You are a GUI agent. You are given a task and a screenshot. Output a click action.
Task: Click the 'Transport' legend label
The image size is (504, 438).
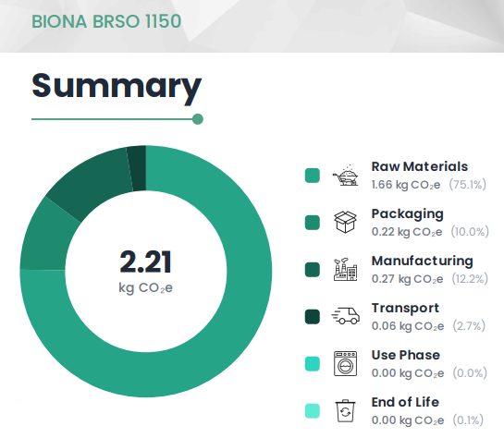405,309
